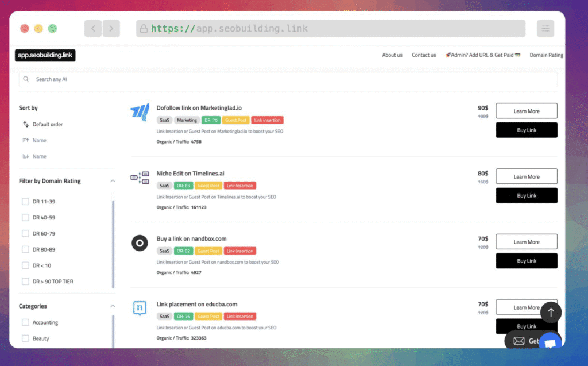Click the app.seobuilding.link logo
This screenshot has width=588, height=366.
pos(45,55)
